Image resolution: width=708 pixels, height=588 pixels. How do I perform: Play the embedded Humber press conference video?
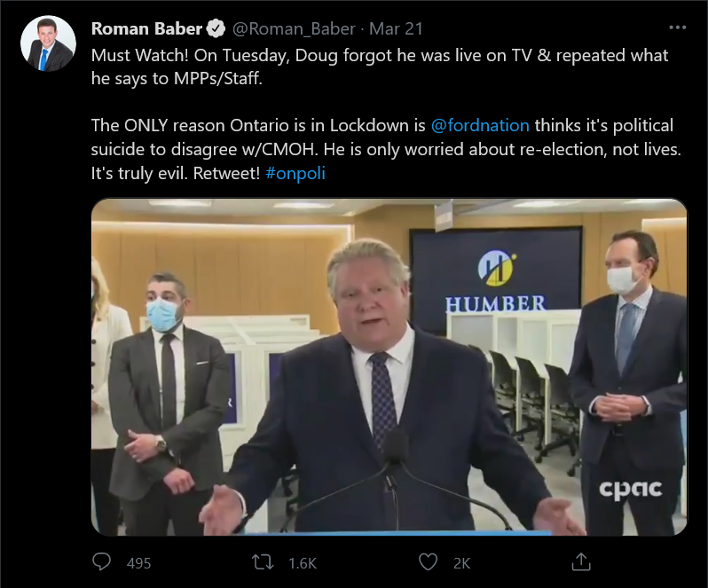point(389,367)
